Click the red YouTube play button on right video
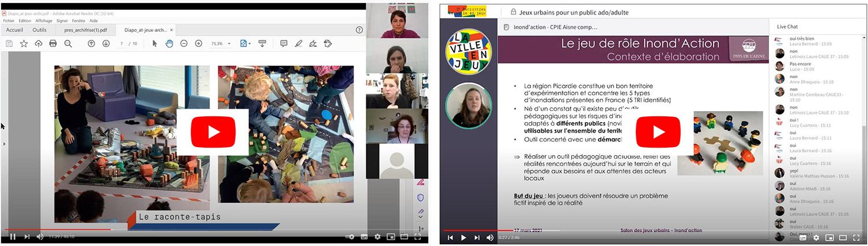The width and height of the screenshot is (868, 246). tap(657, 132)
